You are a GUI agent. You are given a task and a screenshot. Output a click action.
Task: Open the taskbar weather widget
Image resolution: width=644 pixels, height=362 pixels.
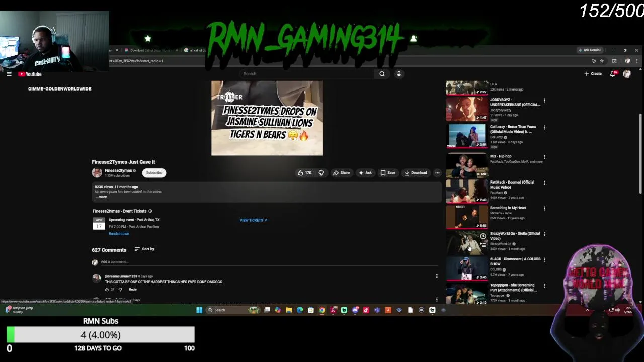pos(18,310)
